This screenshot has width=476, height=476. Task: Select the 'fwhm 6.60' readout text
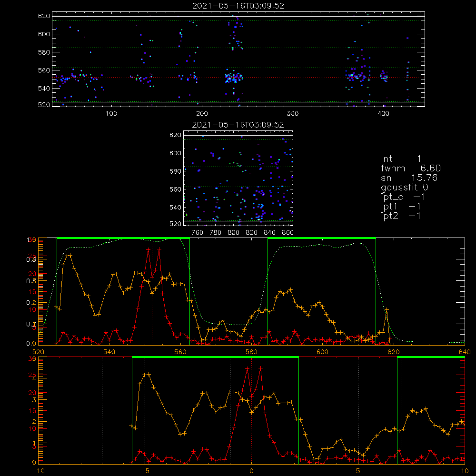pyautogui.click(x=411, y=168)
